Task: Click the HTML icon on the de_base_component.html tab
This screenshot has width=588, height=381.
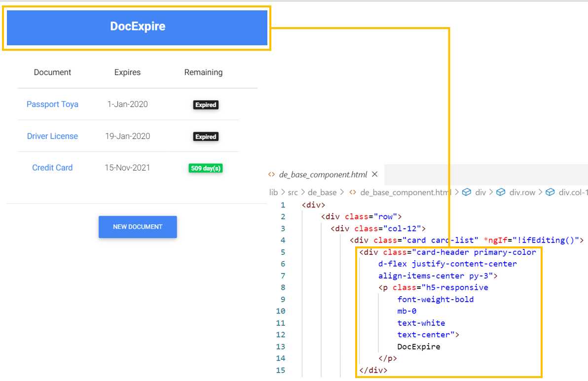Action: (x=271, y=174)
